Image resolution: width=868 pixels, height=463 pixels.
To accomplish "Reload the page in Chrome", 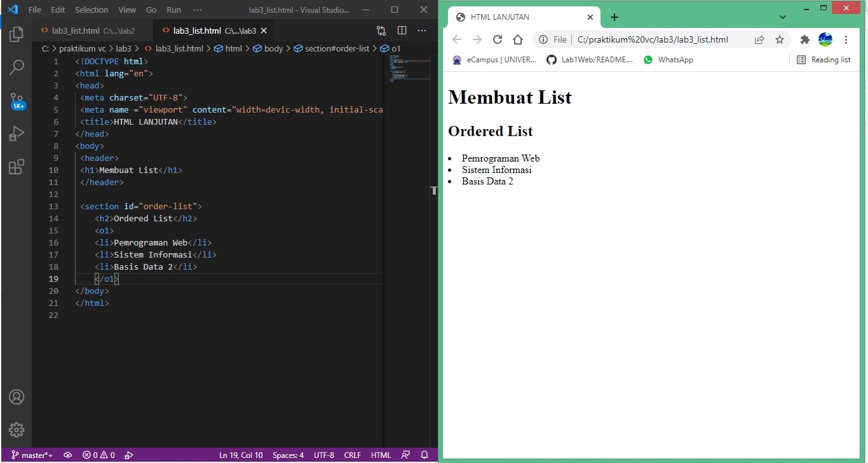I will tap(498, 39).
